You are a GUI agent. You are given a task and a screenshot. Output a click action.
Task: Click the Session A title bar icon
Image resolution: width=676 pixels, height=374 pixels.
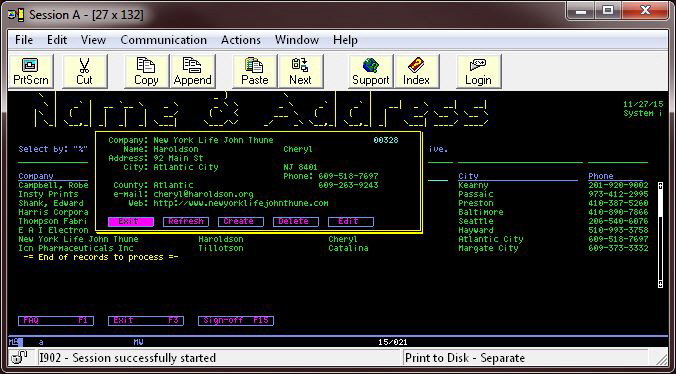pos(16,15)
